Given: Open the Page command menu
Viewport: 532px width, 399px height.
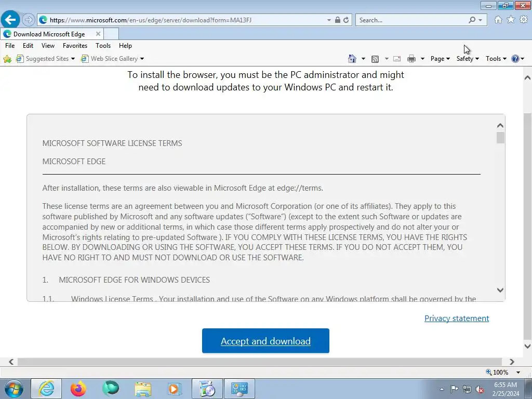Looking at the screenshot, I should pyautogui.click(x=440, y=59).
